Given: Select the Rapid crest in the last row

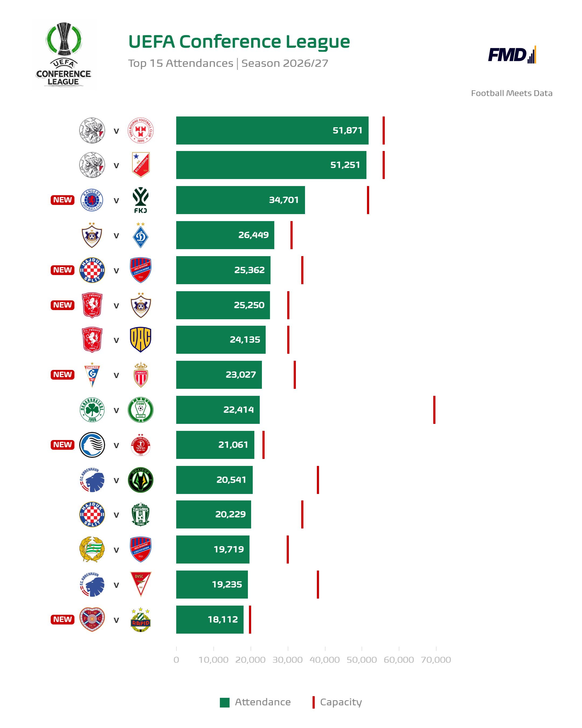Looking at the screenshot, I should tap(141, 620).
